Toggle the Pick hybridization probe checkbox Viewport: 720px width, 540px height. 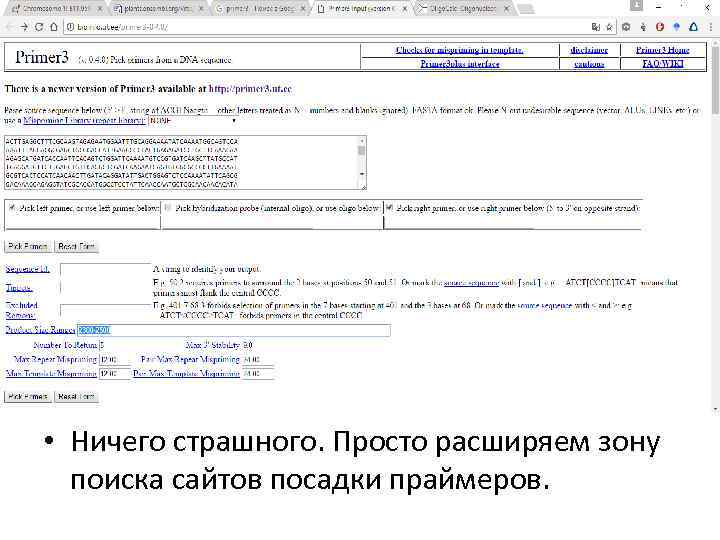tap(168, 208)
